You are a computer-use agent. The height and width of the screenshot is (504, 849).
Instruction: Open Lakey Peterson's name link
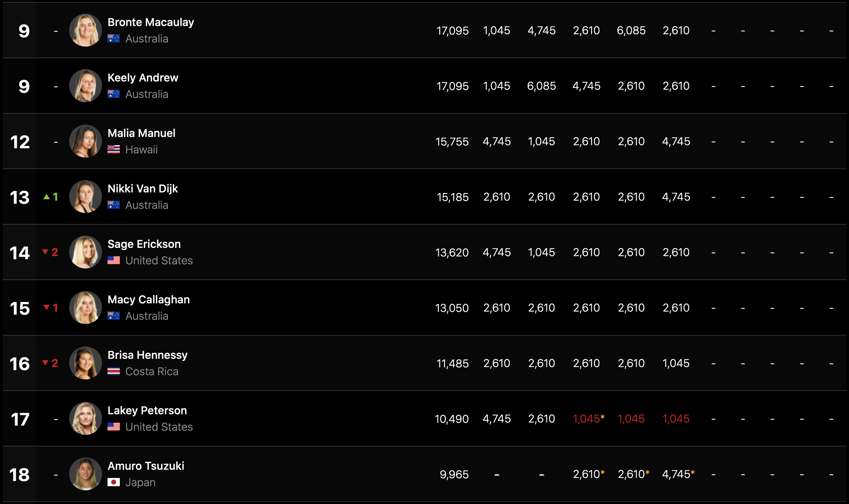pyautogui.click(x=147, y=410)
